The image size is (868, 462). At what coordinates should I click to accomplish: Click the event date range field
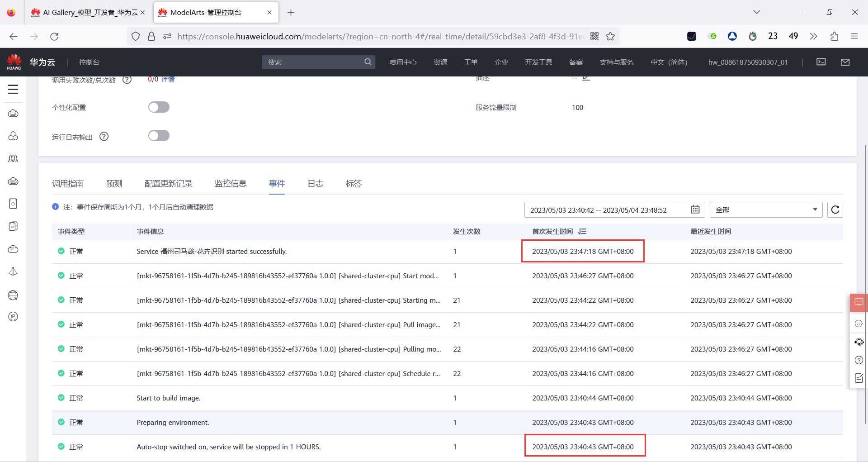tap(614, 210)
